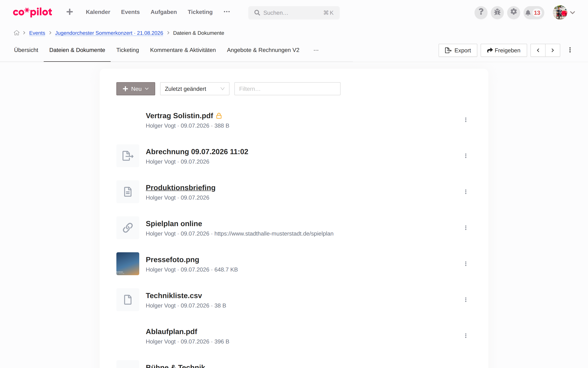The width and height of the screenshot is (588, 368).
Task: Click the co*pilot logo
Action: tap(32, 12)
